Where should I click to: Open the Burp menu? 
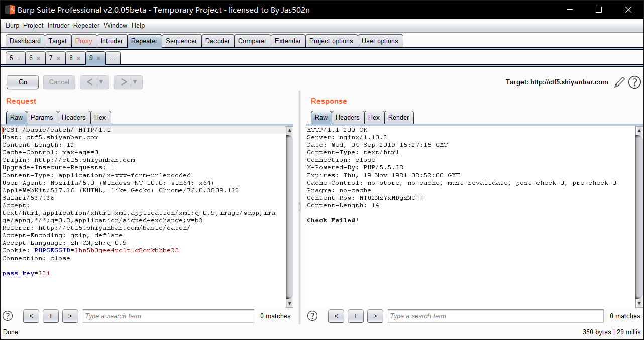tap(13, 25)
